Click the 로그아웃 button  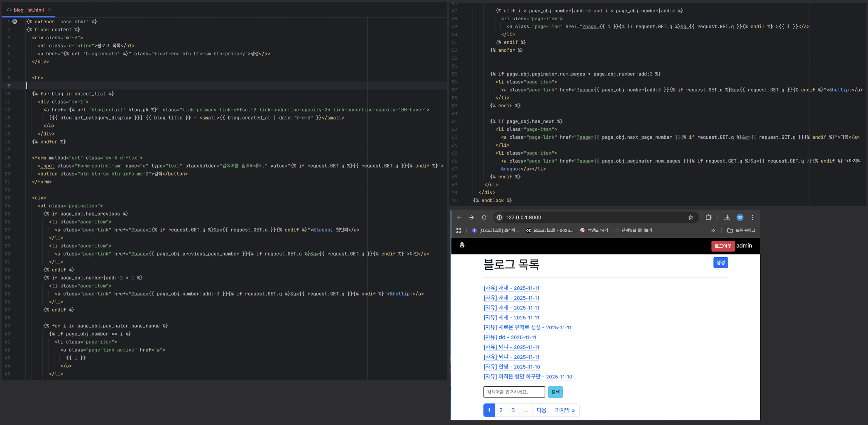point(723,246)
